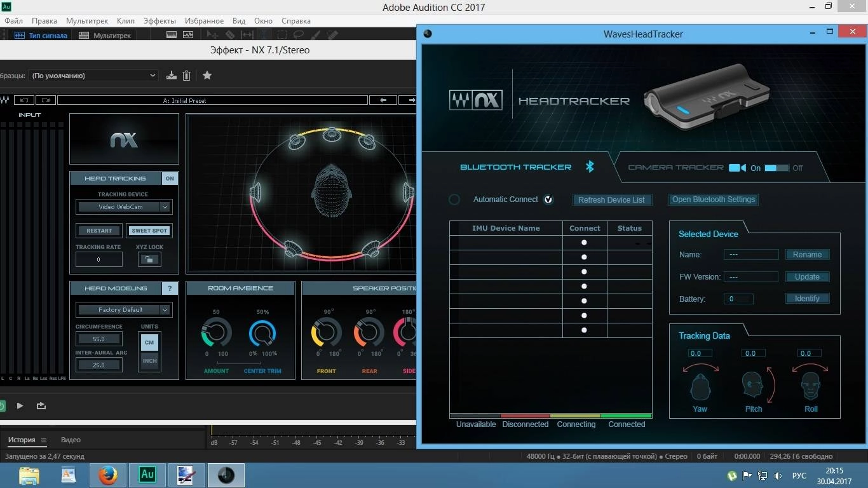Click the Waves logo in the plugin toolbar
This screenshot has width=868, height=488.
(5, 100)
